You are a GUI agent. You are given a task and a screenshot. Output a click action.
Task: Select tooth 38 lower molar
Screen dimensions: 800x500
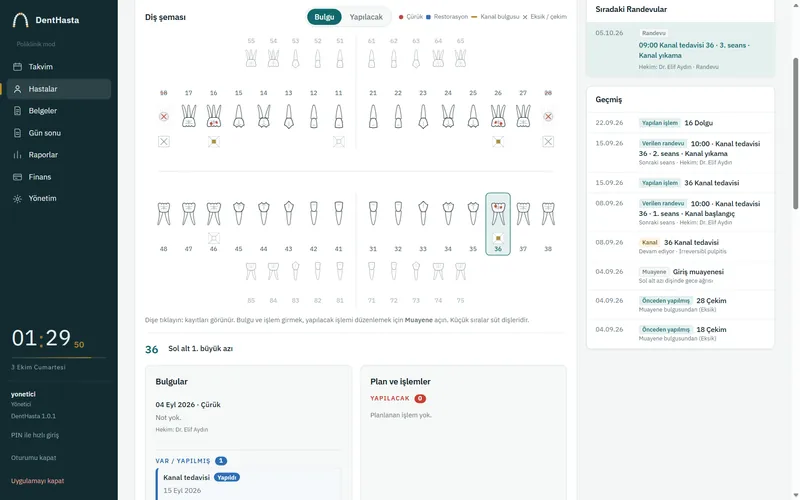[548, 213]
